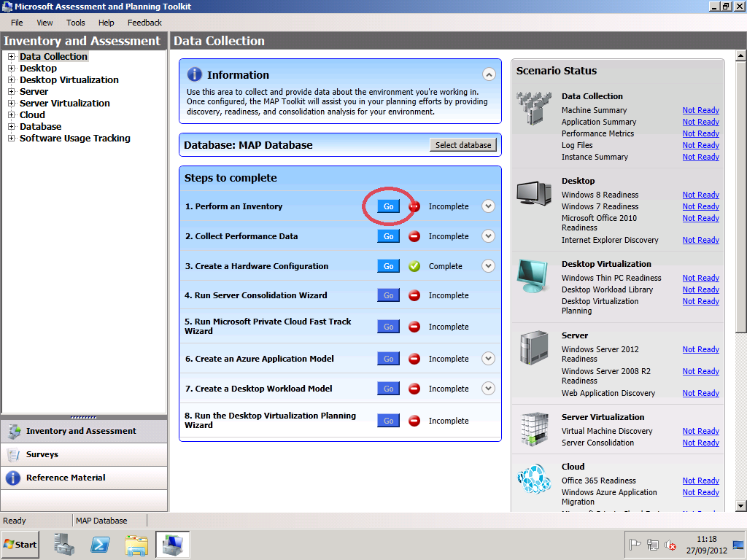This screenshot has height=560, width=747.
Task: Click the Reference Material info icon
Action: click(13, 478)
